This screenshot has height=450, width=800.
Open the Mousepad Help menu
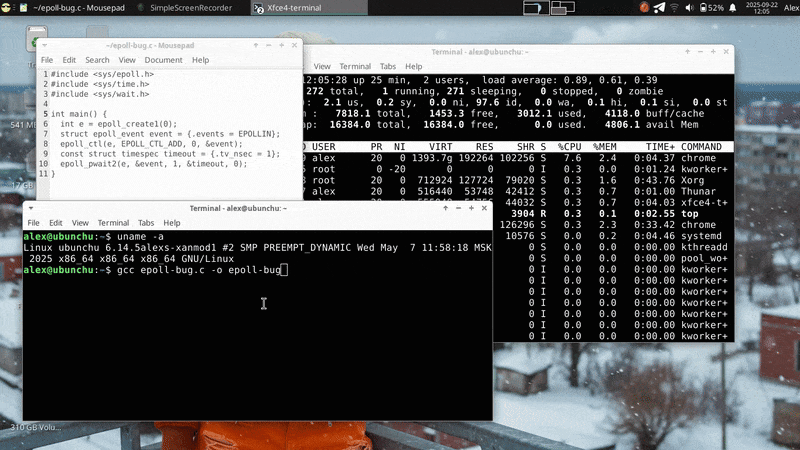tap(201, 60)
